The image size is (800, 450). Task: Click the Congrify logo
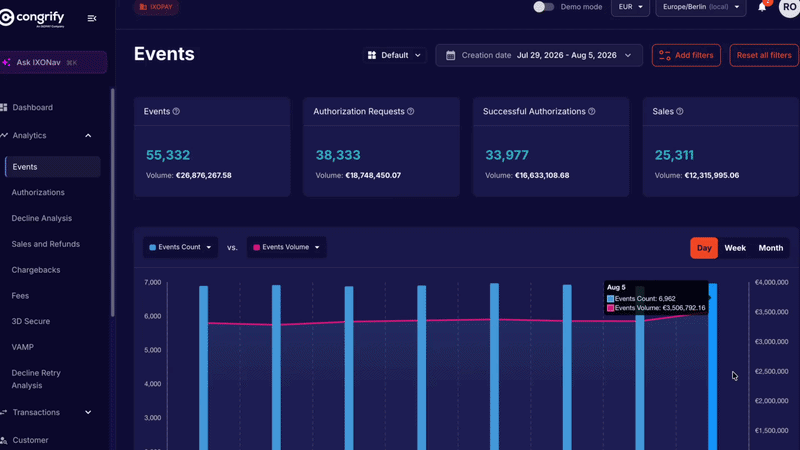[x=32, y=18]
